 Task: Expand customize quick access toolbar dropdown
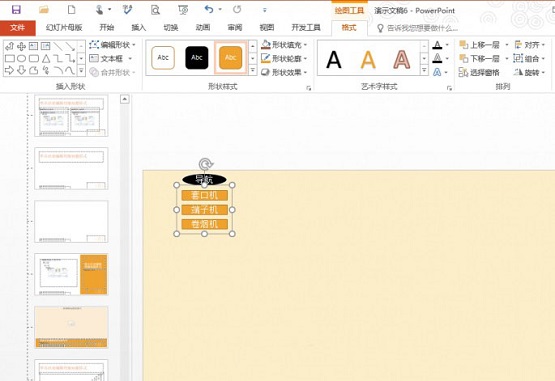(x=264, y=10)
